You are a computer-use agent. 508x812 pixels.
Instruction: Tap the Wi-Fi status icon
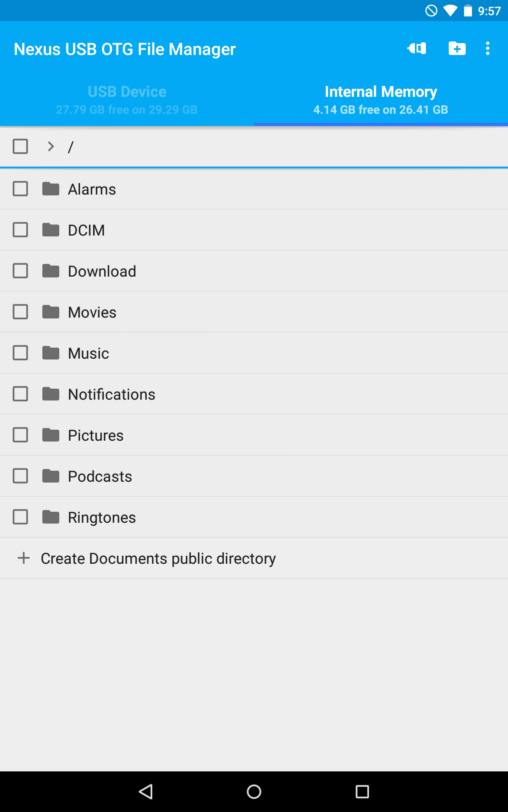[x=450, y=11]
